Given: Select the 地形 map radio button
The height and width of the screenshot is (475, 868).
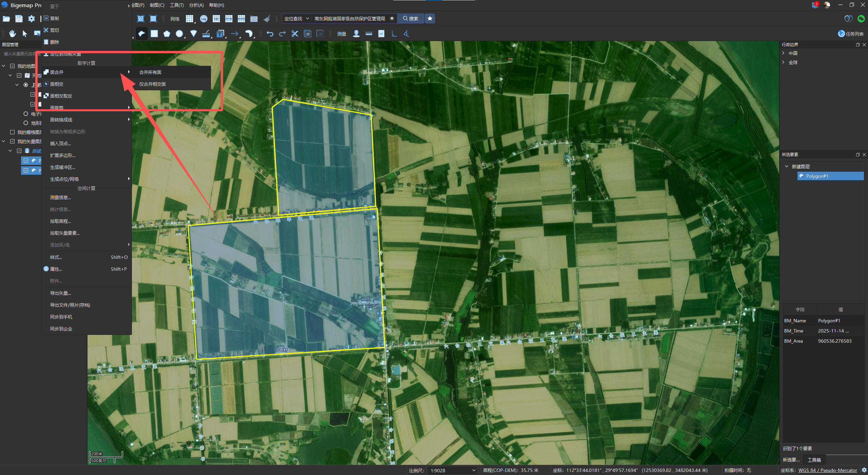Looking at the screenshot, I should click(26, 123).
